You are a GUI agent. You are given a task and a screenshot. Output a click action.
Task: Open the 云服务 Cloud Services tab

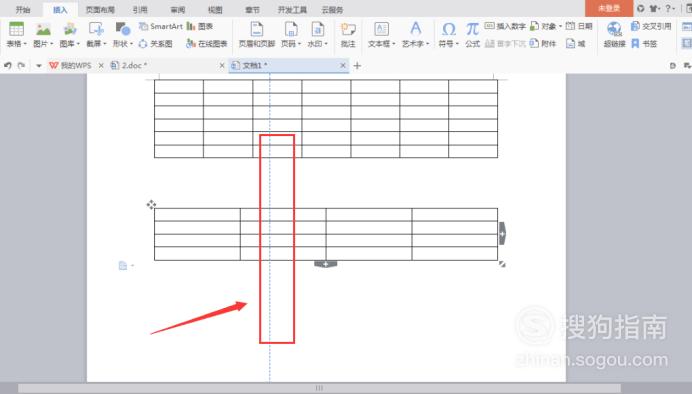point(332,9)
